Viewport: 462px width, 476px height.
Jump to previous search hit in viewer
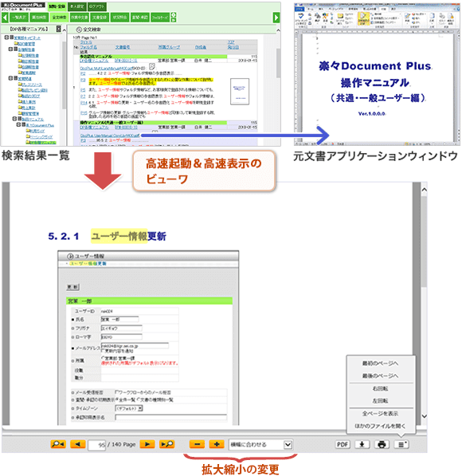[58, 444]
